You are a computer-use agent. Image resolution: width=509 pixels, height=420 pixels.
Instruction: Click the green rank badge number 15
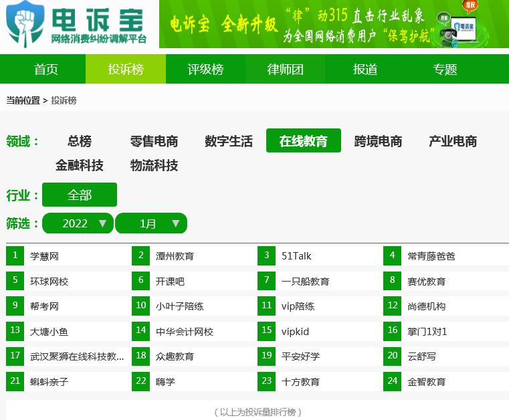coord(266,331)
